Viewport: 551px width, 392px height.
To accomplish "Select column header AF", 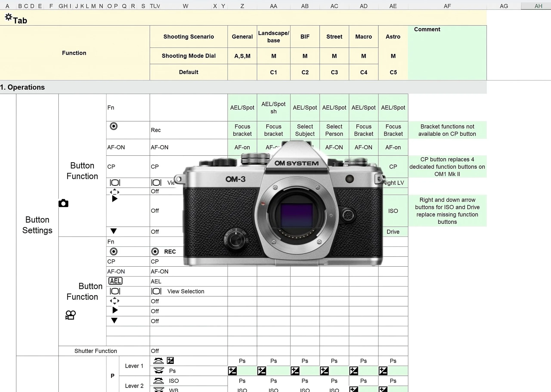I will 447,6.
